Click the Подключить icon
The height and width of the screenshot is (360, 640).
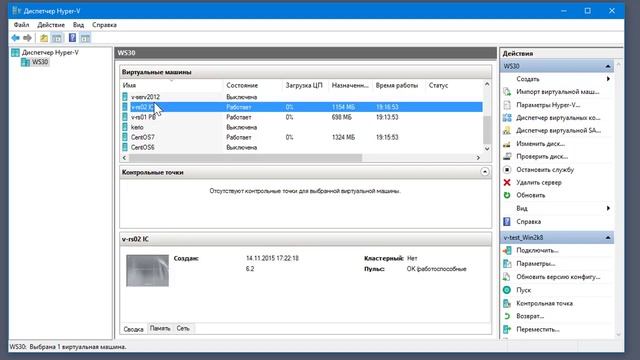point(507,251)
